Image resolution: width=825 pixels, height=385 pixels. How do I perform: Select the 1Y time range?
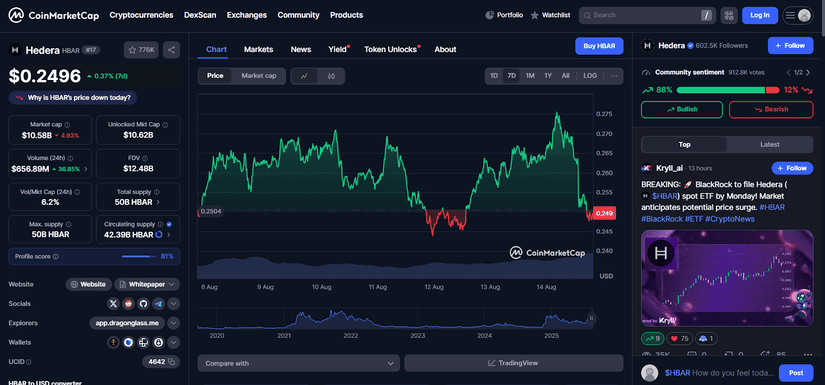click(x=548, y=76)
